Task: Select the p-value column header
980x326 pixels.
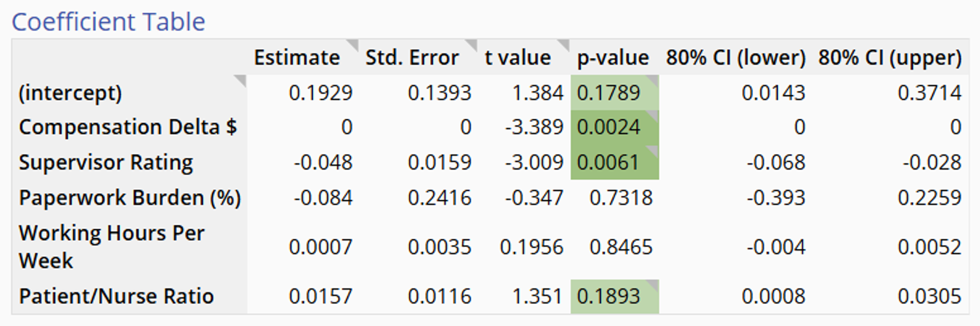Action: (x=613, y=57)
